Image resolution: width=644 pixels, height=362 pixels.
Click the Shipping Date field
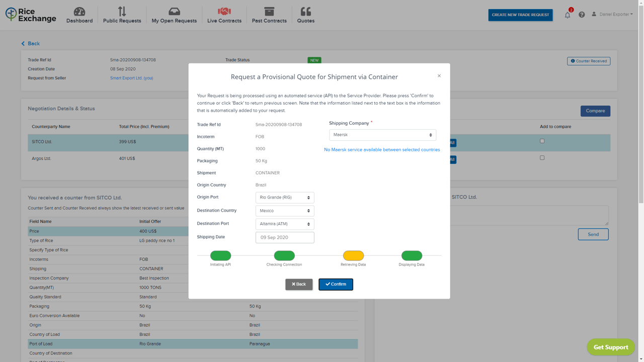[285, 237]
